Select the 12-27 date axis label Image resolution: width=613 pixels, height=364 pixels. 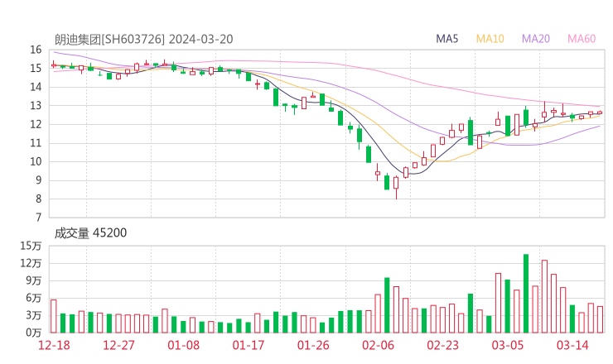point(118,345)
